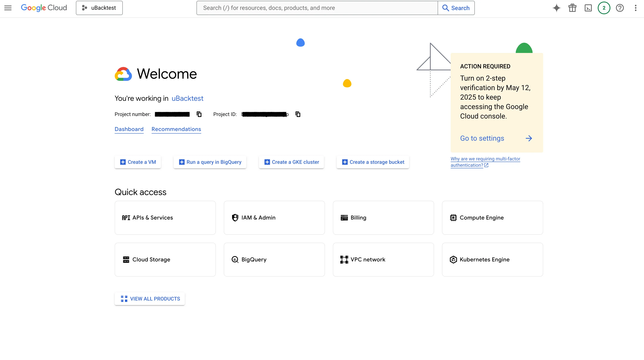Copy the Project ID using its copy icon
Screen dimensions: 644x360
pyautogui.click(x=298, y=114)
